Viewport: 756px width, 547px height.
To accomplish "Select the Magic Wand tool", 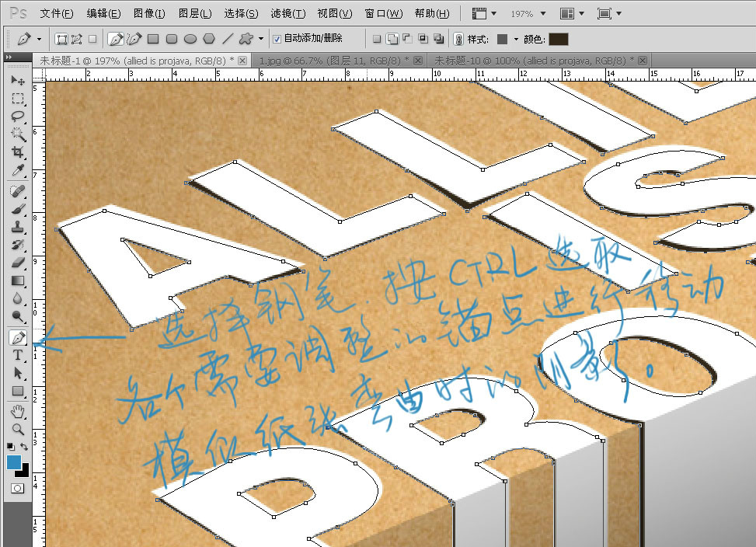I will (18, 134).
